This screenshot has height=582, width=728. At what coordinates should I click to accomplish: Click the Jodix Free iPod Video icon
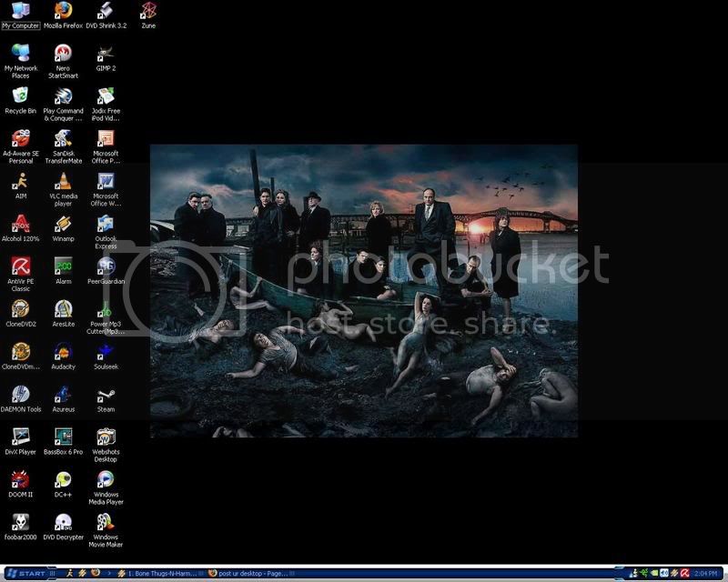point(106,105)
